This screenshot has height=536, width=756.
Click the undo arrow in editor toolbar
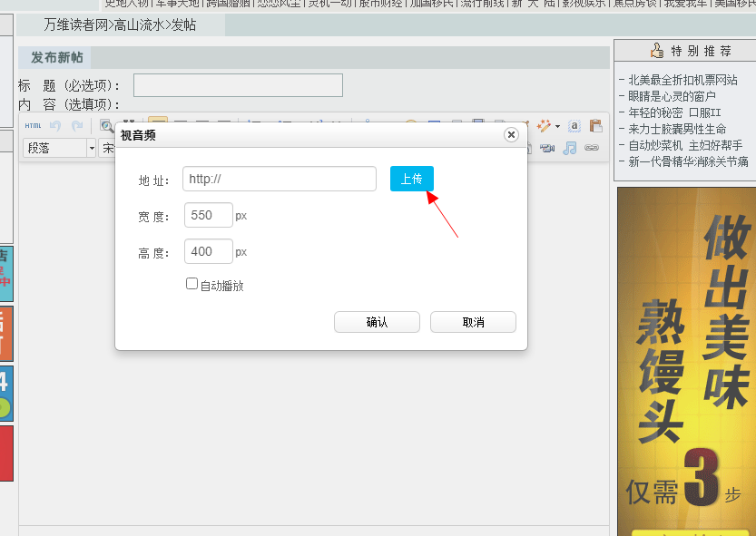[56, 126]
